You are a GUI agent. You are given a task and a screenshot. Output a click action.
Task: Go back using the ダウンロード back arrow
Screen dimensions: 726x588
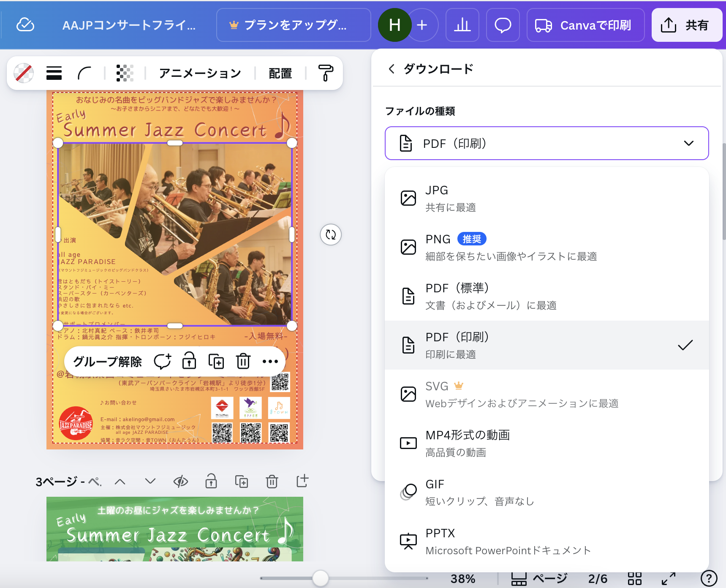click(x=392, y=69)
